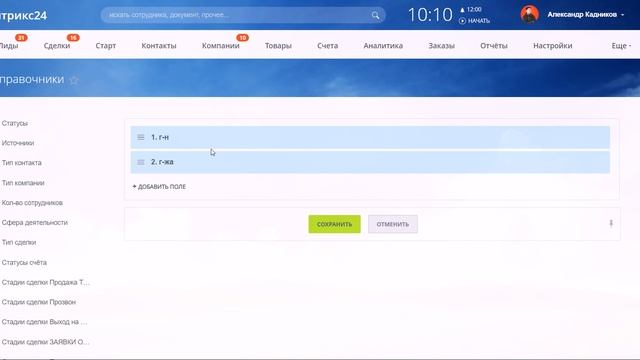Image resolution: width=640 pixels, height=360 pixels.
Task: Click the 10:10 clock display
Action: [x=430, y=15]
